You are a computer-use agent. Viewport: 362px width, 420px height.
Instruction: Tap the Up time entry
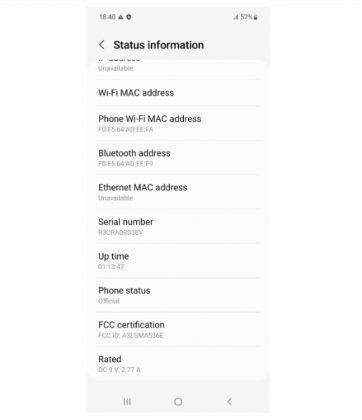click(x=178, y=261)
